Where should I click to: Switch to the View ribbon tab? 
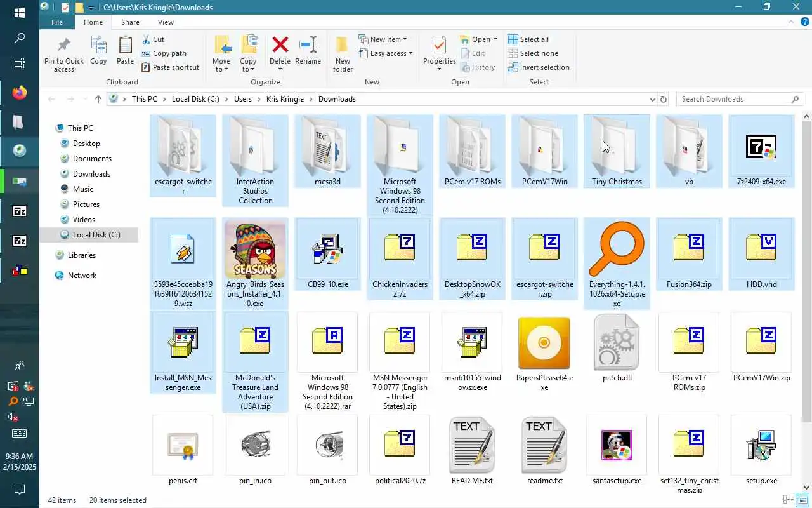[166, 22]
